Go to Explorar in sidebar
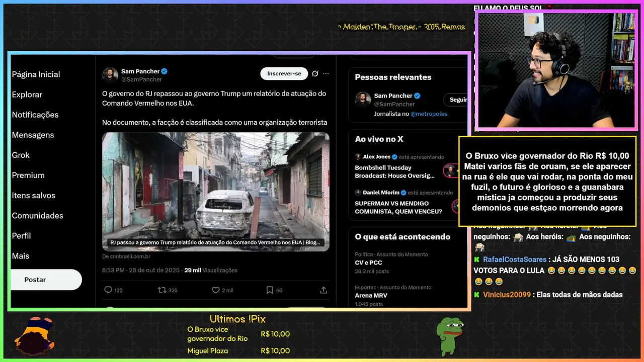 (x=27, y=95)
